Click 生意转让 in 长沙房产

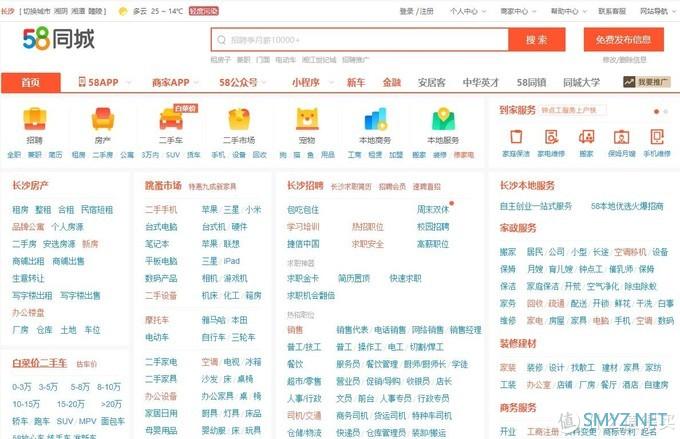28,278
